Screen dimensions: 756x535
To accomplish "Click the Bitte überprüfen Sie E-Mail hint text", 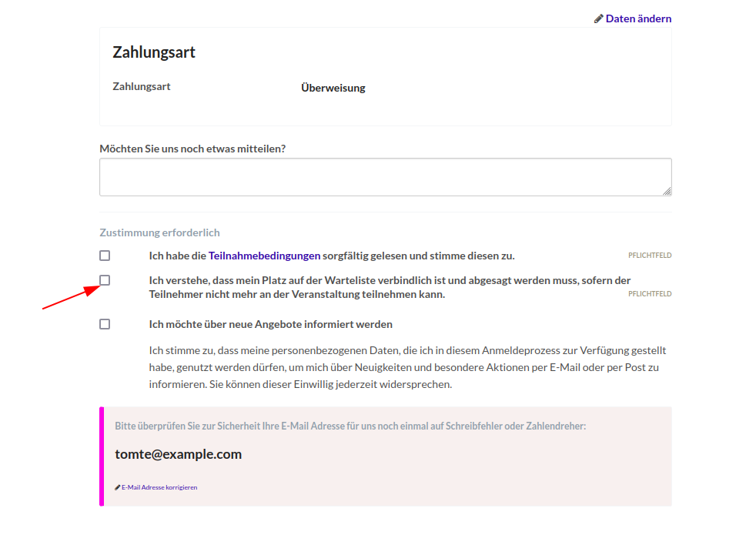I will point(350,426).
